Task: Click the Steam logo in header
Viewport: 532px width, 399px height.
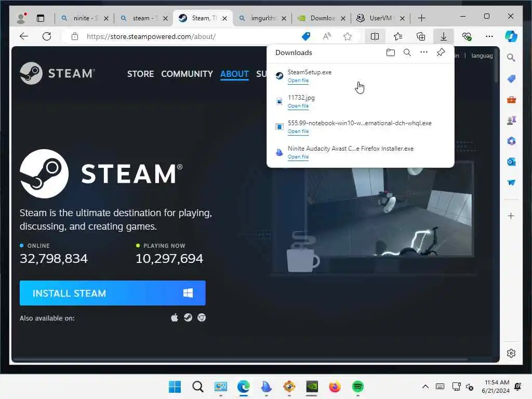Action: 57,73
